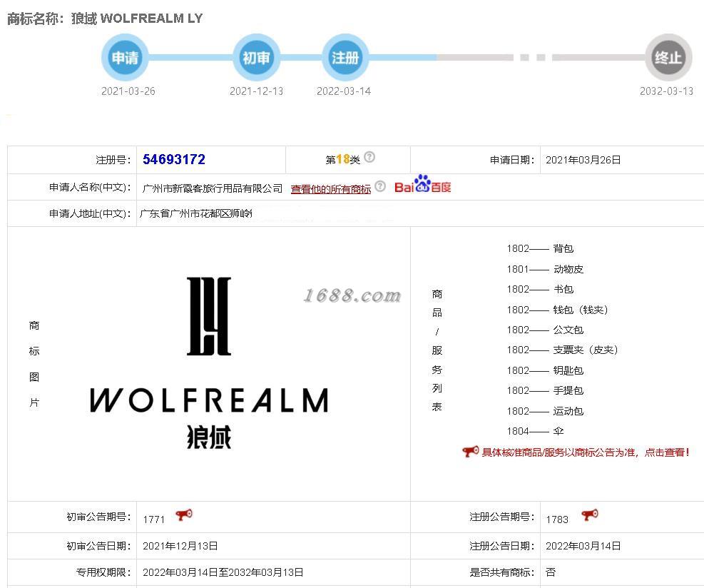704x588 pixels.
Task: Click the red megaphone before 具体核准商品
Action: [471, 451]
